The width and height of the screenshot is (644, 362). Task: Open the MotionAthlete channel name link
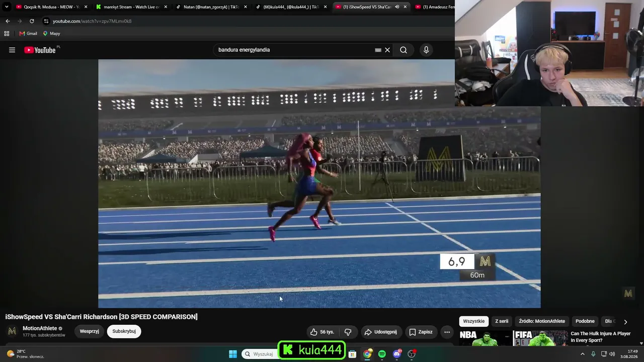click(x=40, y=328)
